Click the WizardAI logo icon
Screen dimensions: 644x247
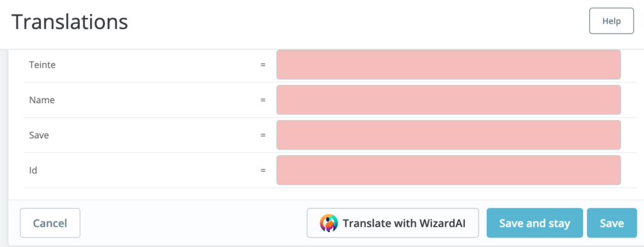click(x=328, y=223)
